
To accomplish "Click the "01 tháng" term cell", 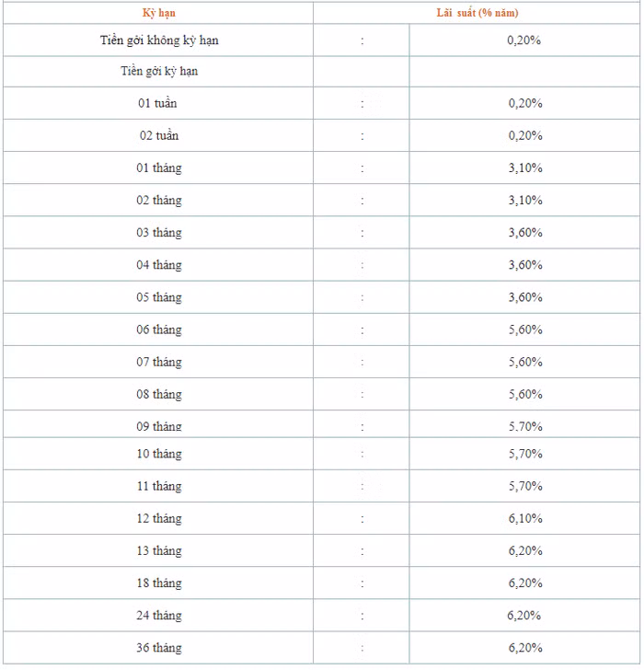I will pyautogui.click(x=159, y=167).
